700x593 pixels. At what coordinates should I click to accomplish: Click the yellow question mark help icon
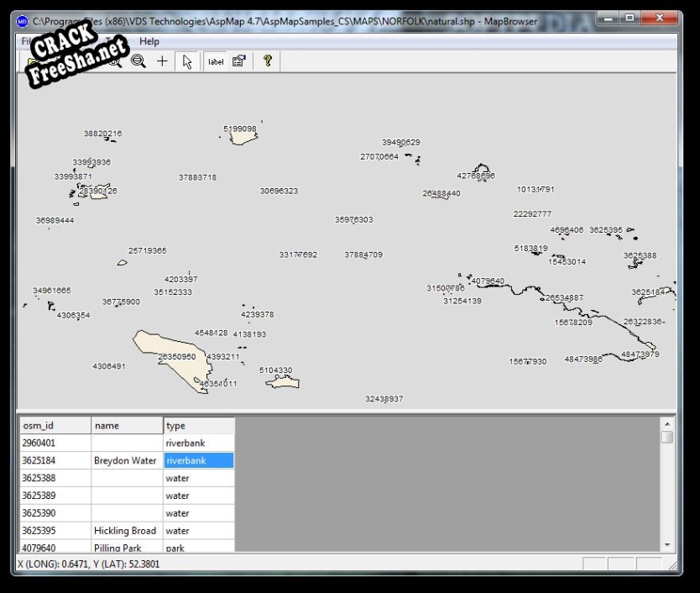coord(267,61)
